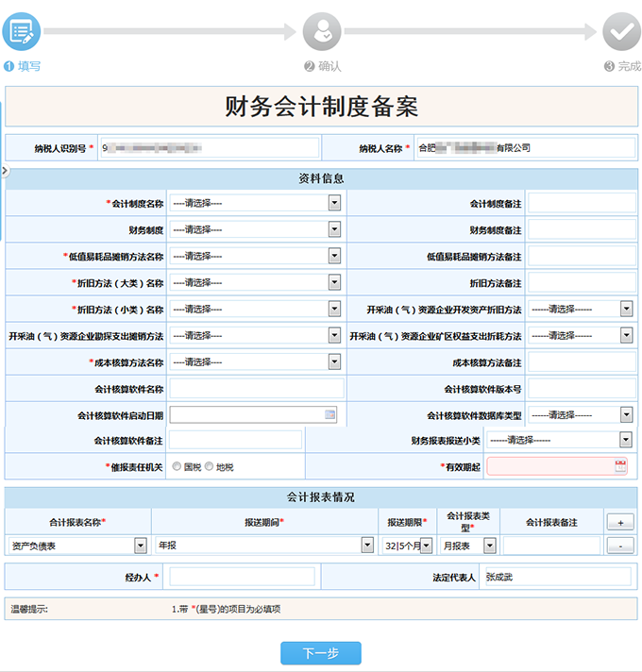This screenshot has height=672, width=642.
Task: Click the 会计核算软件名称 text field
Action: 257,388
